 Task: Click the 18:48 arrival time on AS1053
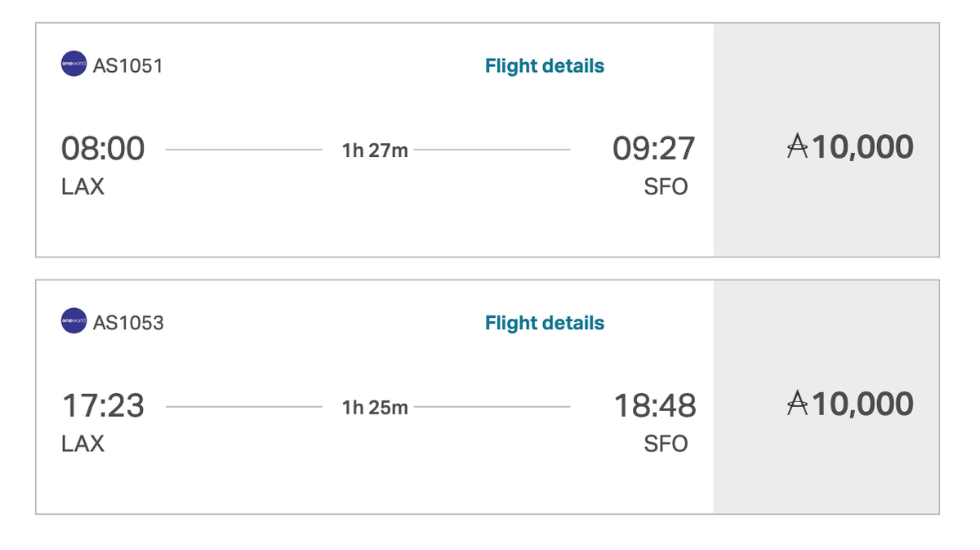tap(653, 405)
